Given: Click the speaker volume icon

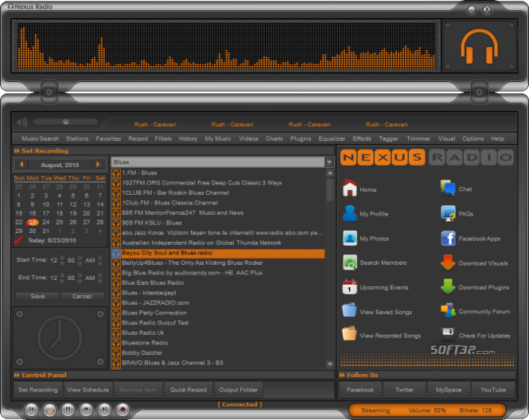Looking at the screenshot, I should (x=22, y=122).
